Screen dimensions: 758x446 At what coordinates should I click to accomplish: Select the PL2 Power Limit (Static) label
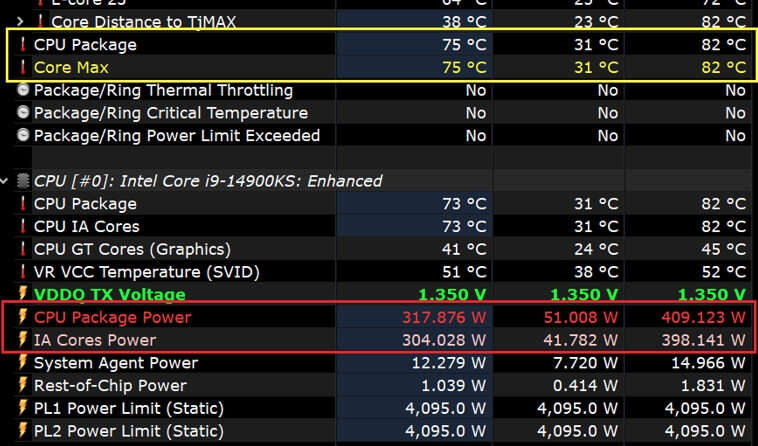pos(129,431)
